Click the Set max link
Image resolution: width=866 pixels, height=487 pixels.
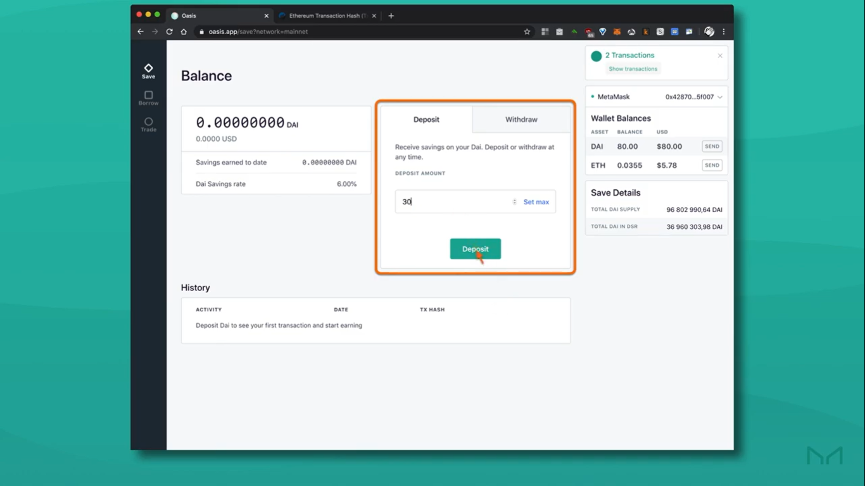(x=536, y=202)
